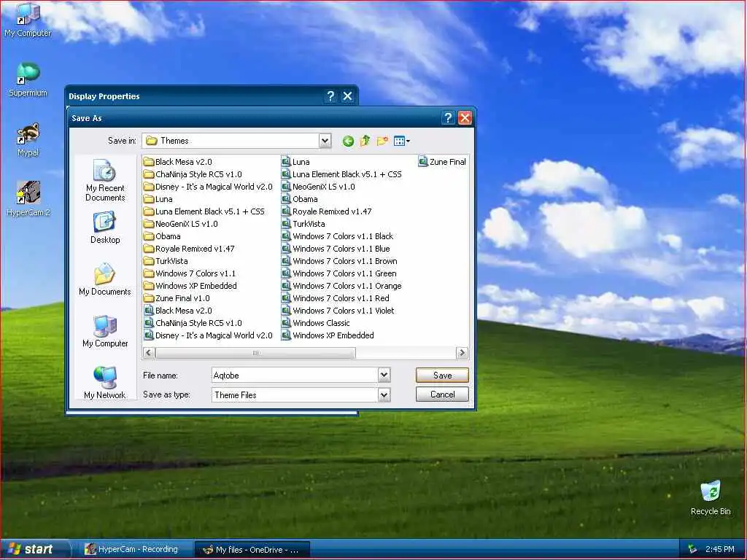The image size is (747, 560).
Task: Open My Recent Documents in places bar
Action: click(x=105, y=181)
